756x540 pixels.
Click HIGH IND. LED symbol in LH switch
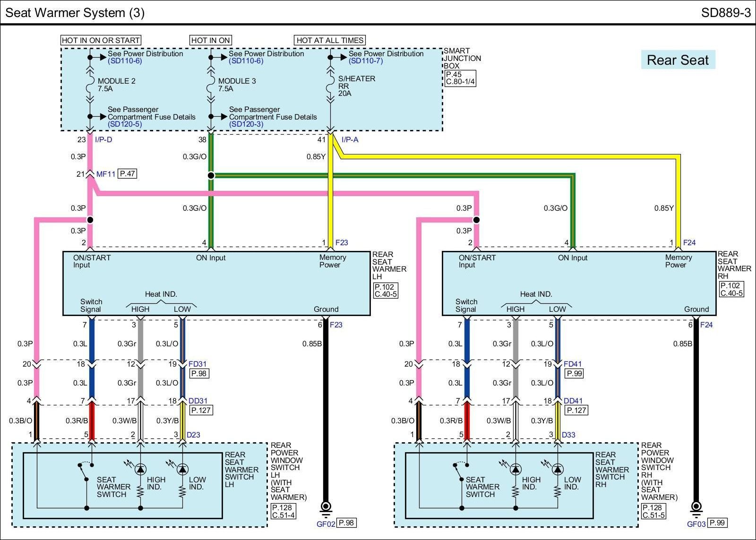click(140, 469)
